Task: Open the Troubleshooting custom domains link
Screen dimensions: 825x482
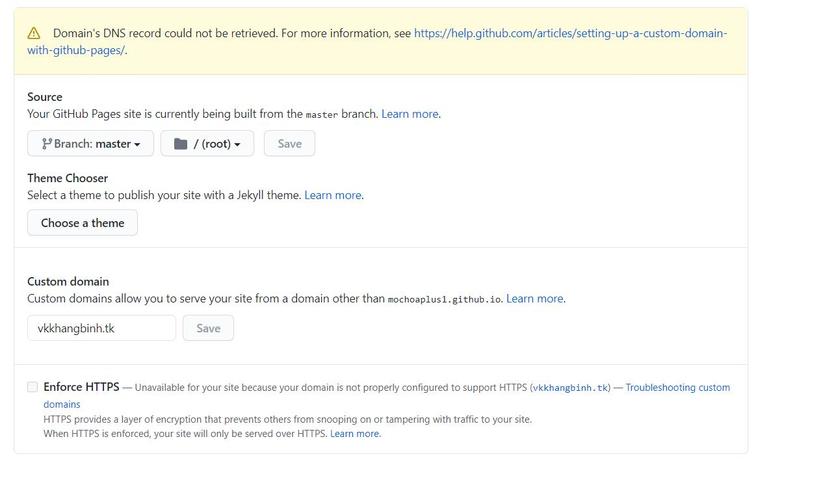Action: 677,387
